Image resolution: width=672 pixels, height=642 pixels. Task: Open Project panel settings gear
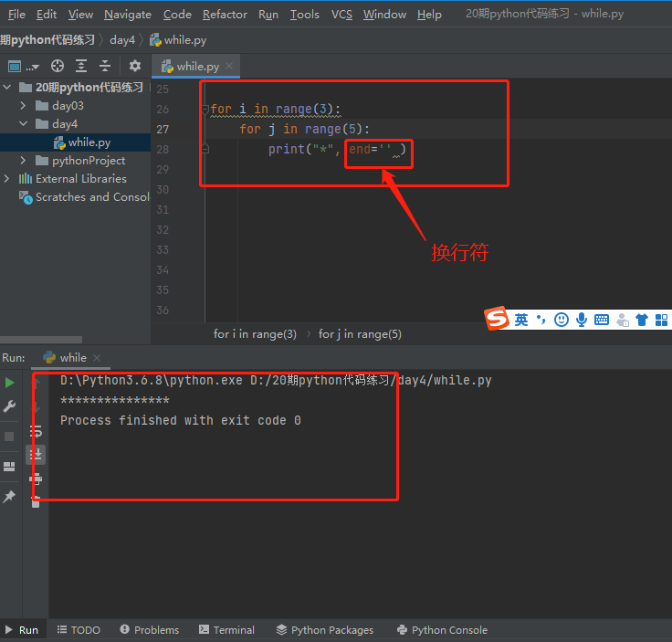coord(135,66)
